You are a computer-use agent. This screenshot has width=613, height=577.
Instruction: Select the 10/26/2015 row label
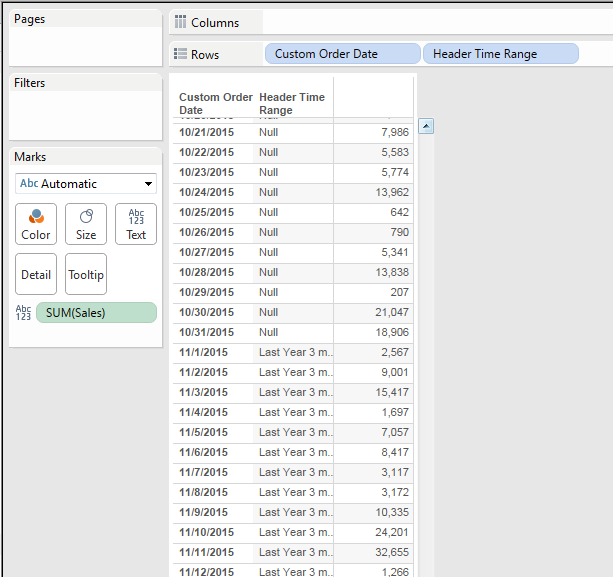206,232
